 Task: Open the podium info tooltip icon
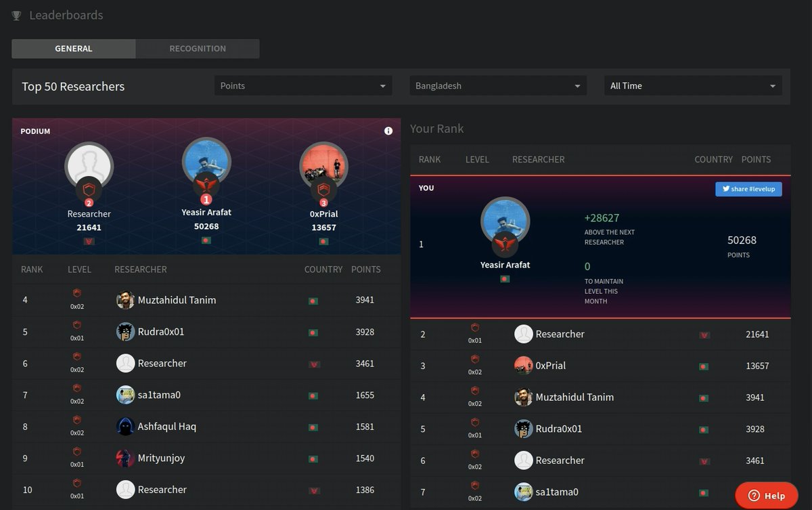click(x=388, y=131)
